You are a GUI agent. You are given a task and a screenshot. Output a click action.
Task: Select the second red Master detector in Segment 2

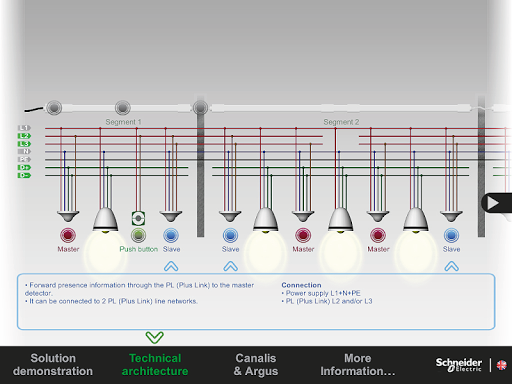[x=378, y=235]
